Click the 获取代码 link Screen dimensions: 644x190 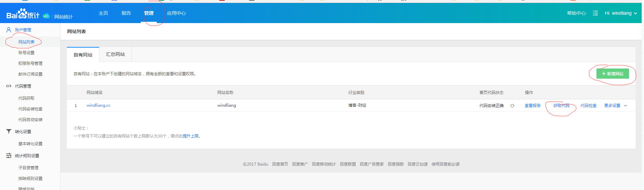(x=561, y=106)
